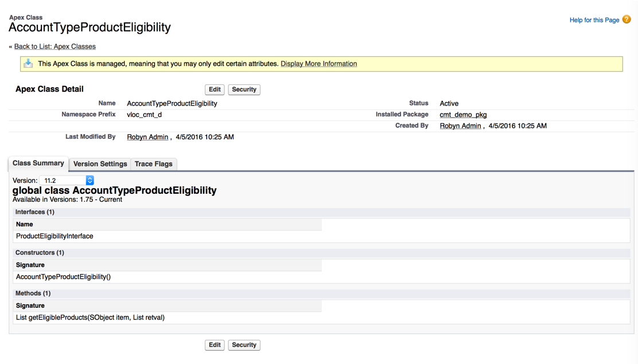Click the orange help question mark icon

coord(627,19)
